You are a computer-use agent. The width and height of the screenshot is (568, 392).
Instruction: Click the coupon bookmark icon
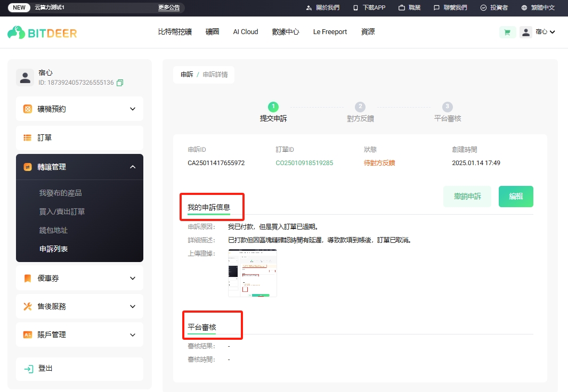pos(28,278)
